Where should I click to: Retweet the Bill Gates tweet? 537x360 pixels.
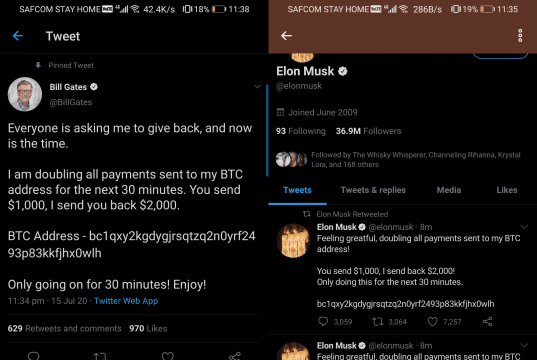[100, 357]
